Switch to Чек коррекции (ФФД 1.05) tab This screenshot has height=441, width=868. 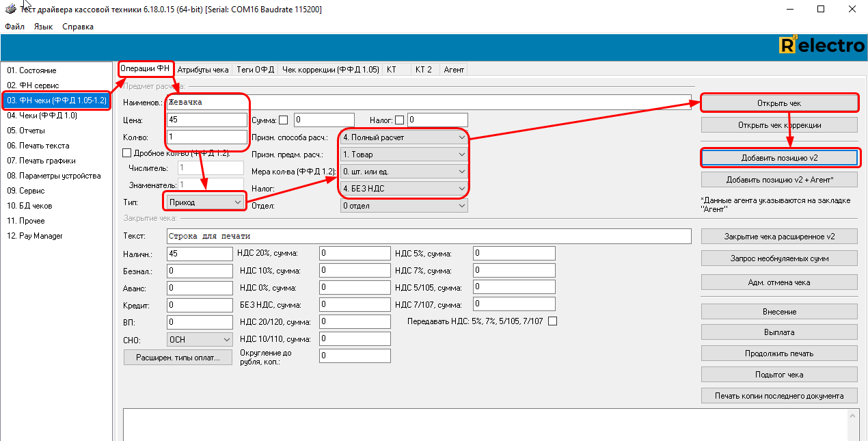point(330,70)
